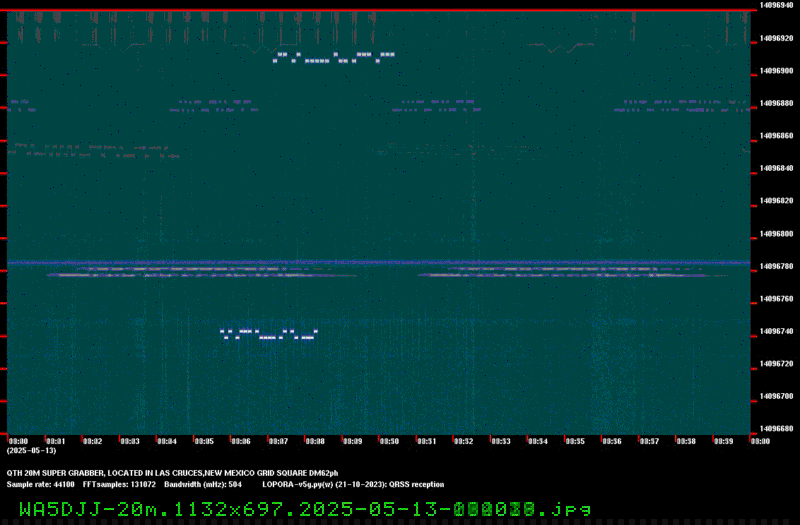Click the 14096920 frequency label
Image resolution: width=800 pixels, height=525 pixels.
point(777,38)
